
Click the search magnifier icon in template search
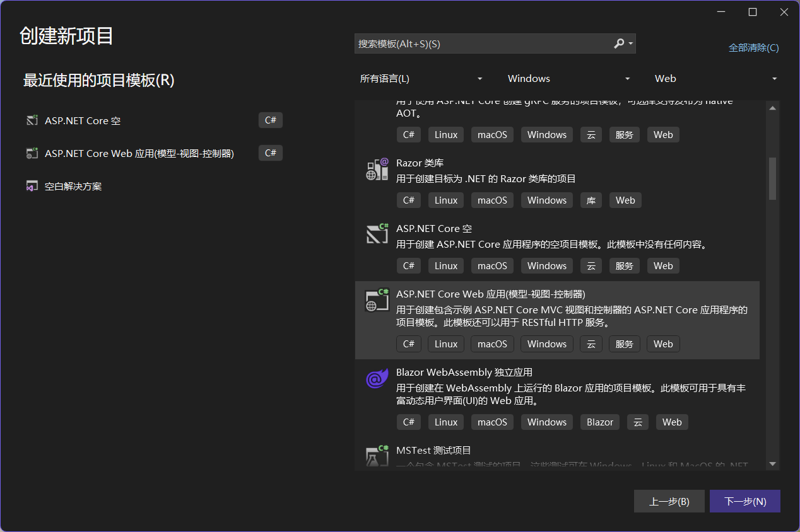[x=619, y=43]
